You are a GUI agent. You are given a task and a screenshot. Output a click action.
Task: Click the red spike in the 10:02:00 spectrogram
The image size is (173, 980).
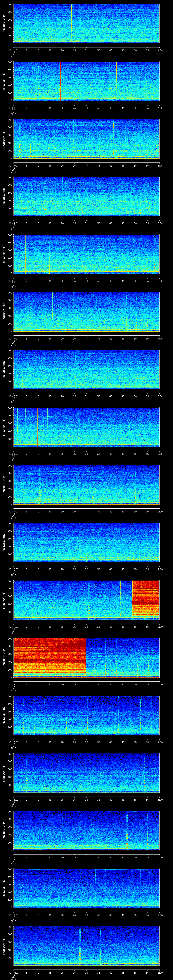(60, 81)
